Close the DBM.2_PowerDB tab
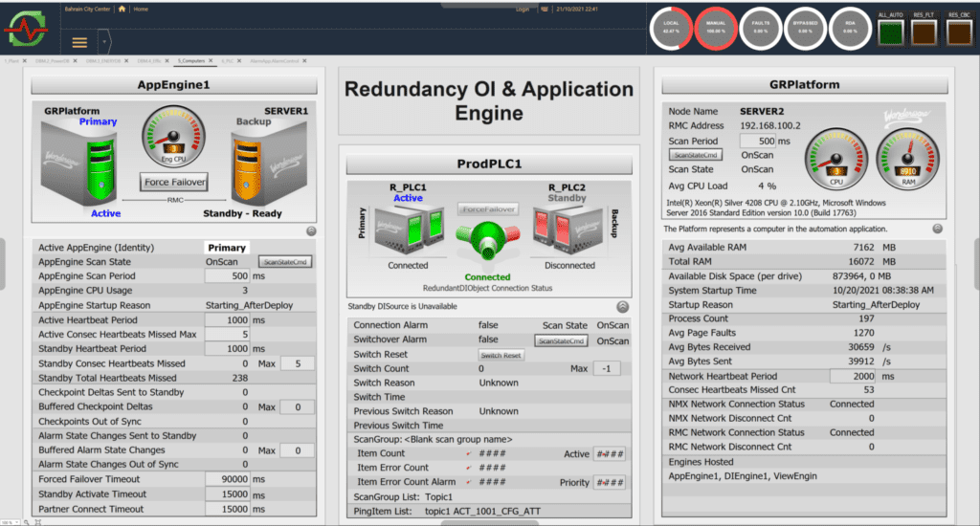980x526 pixels. coord(75,60)
